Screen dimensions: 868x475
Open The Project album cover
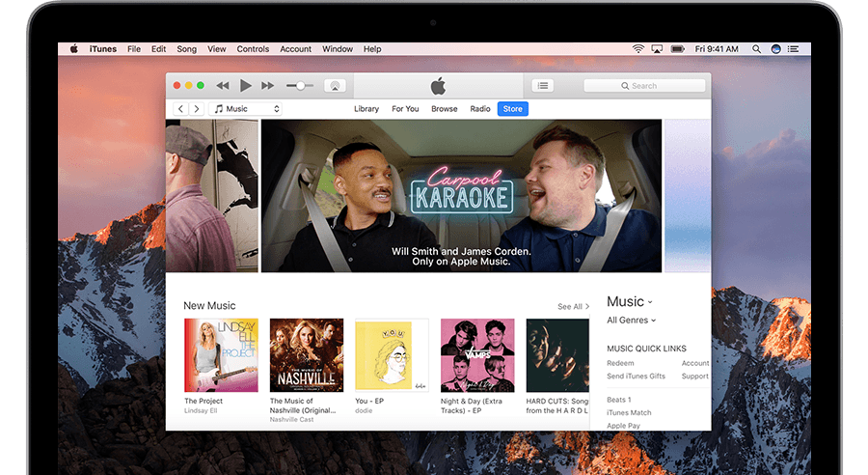[x=221, y=355]
